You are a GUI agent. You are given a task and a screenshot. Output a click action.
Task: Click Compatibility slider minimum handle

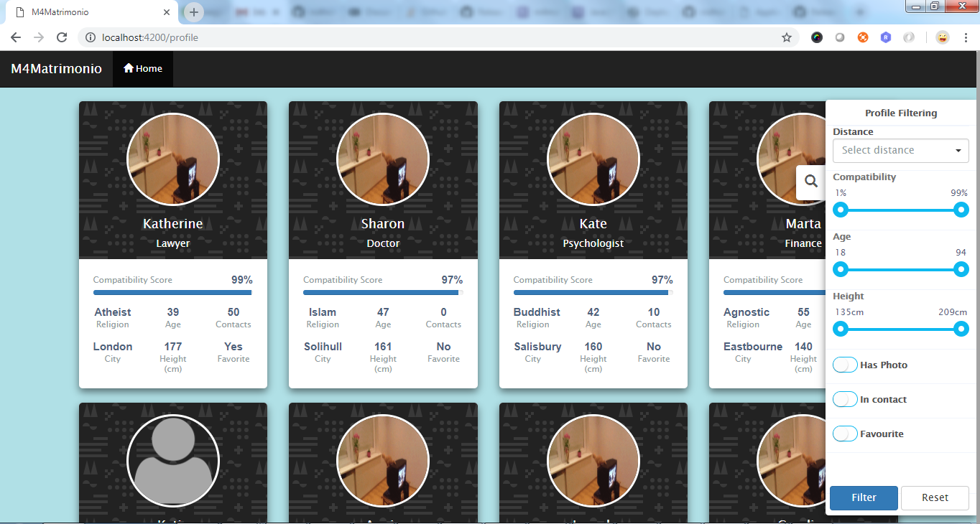pyautogui.click(x=840, y=210)
